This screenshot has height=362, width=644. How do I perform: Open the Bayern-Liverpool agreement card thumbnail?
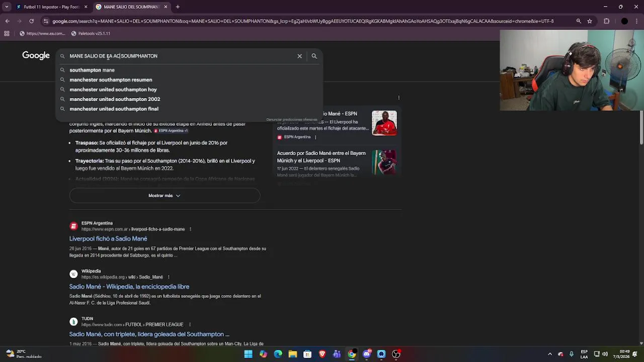(384, 162)
